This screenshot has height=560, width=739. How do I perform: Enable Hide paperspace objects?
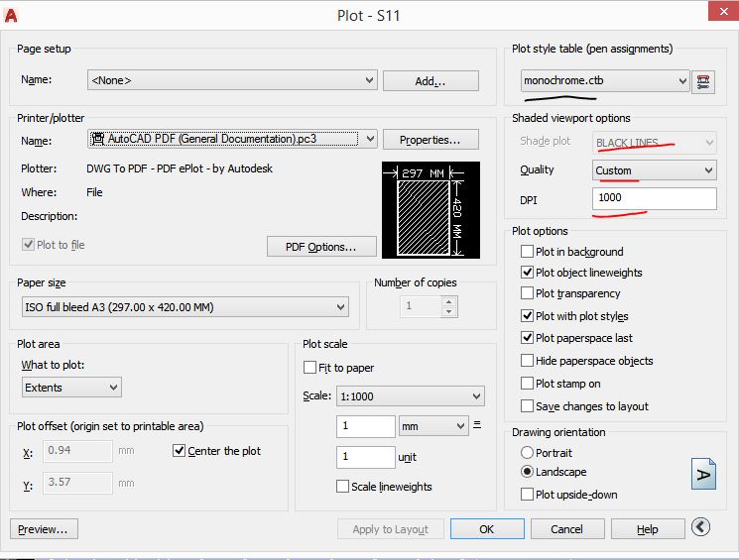527,361
